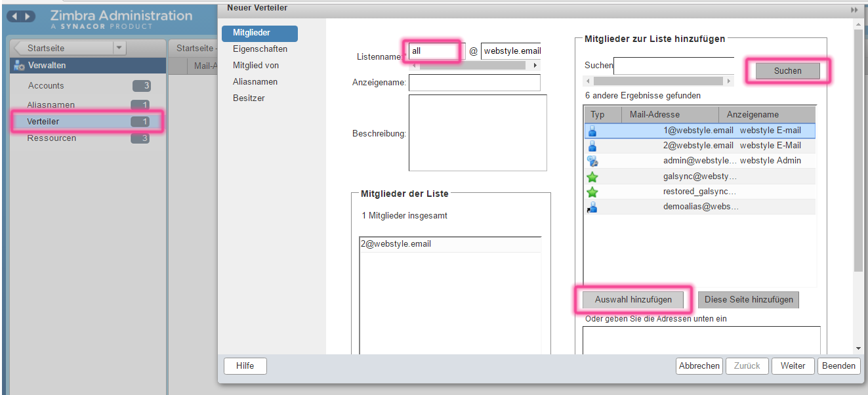This screenshot has height=395, width=868.
Task: Click the forward navigation arrow in header
Action: coord(28,16)
